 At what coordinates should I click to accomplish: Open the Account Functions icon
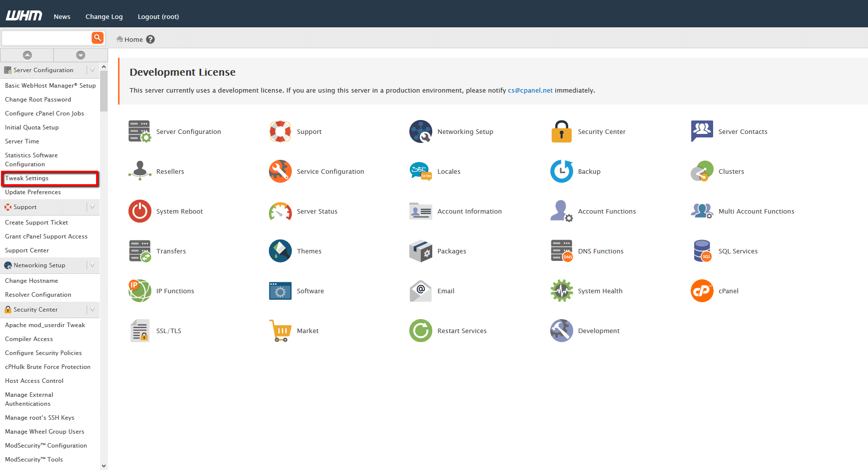(x=562, y=211)
